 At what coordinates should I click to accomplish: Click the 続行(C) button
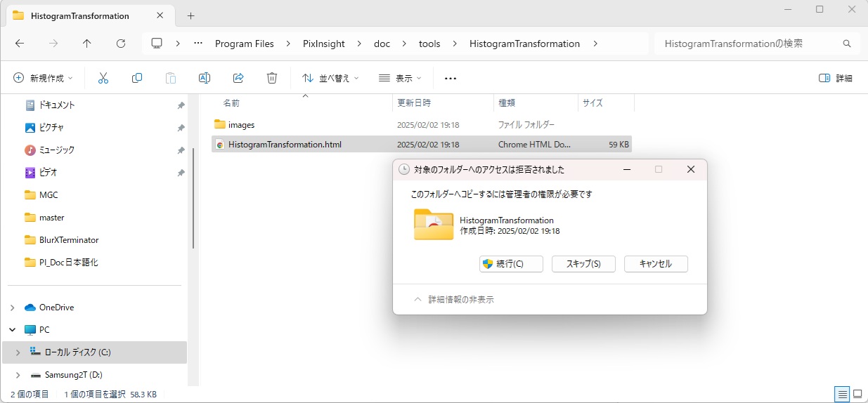[511, 264]
